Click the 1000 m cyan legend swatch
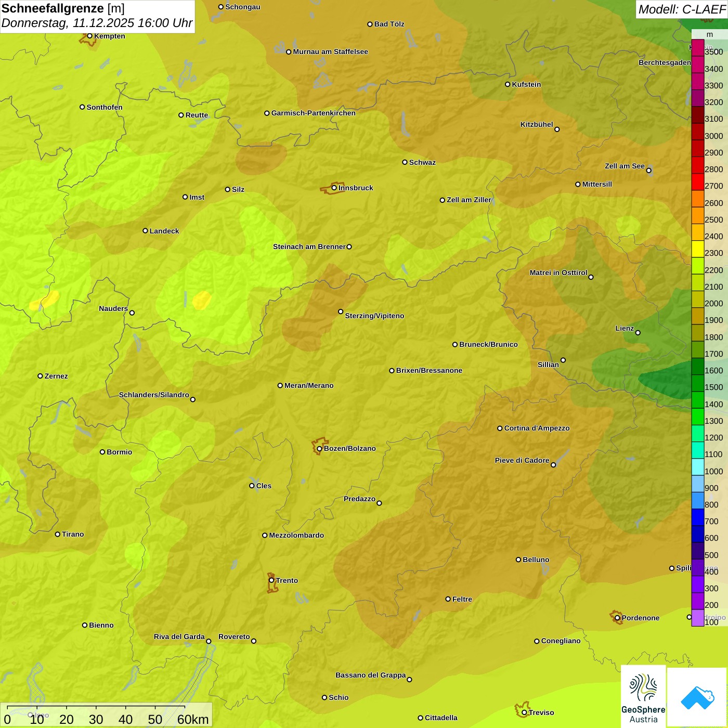This screenshot has width=728, height=728. click(697, 467)
